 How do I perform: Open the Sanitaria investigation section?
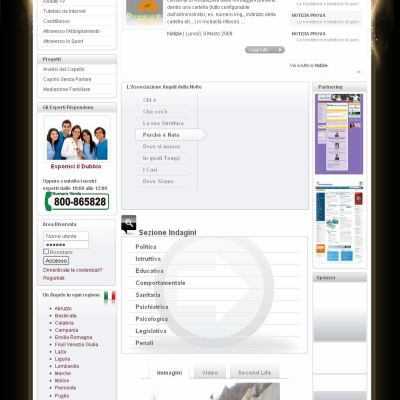coord(148,295)
